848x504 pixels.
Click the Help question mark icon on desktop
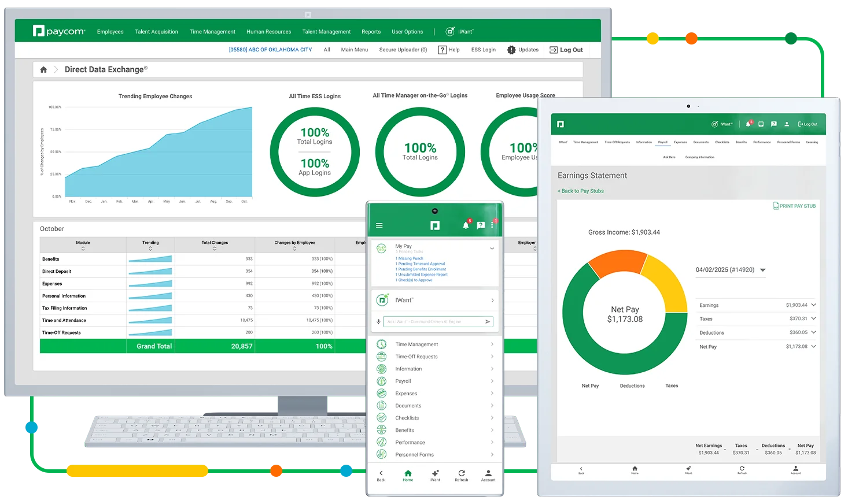click(x=443, y=50)
